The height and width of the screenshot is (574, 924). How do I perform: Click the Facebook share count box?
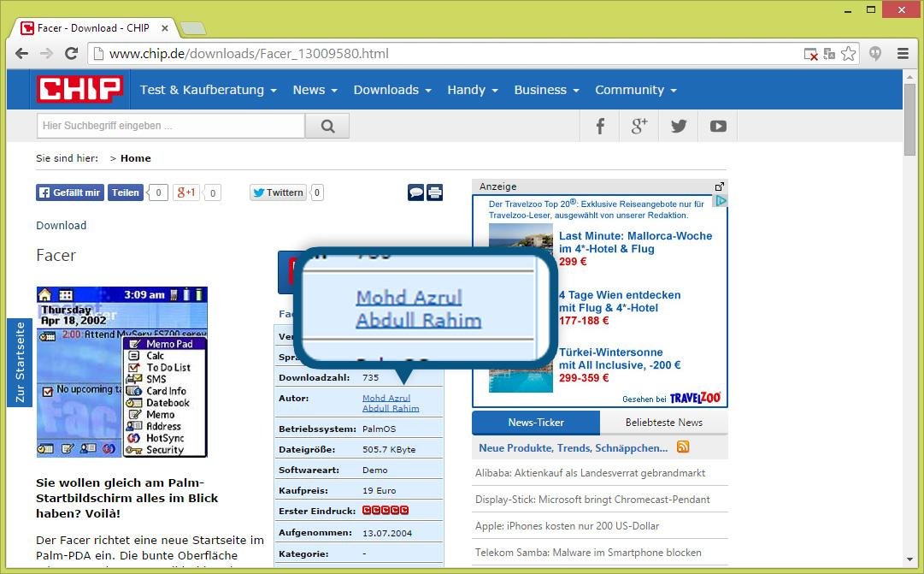(x=158, y=192)
